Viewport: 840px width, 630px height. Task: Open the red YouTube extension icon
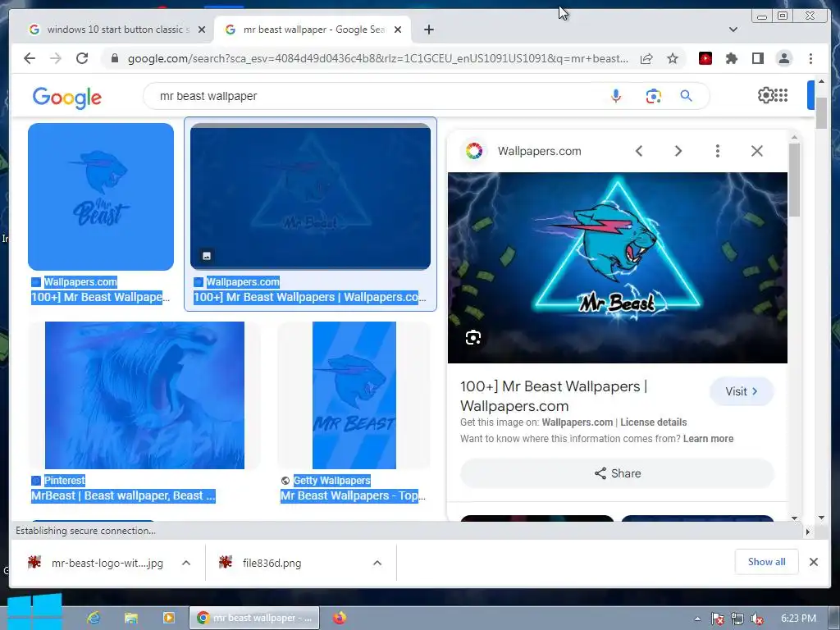[705, 58]
